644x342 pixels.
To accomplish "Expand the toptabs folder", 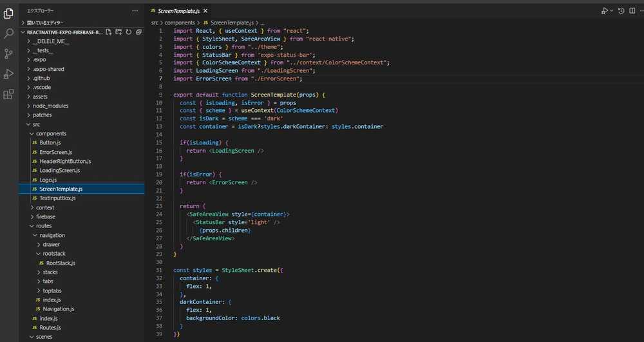I will click(82, 290).
